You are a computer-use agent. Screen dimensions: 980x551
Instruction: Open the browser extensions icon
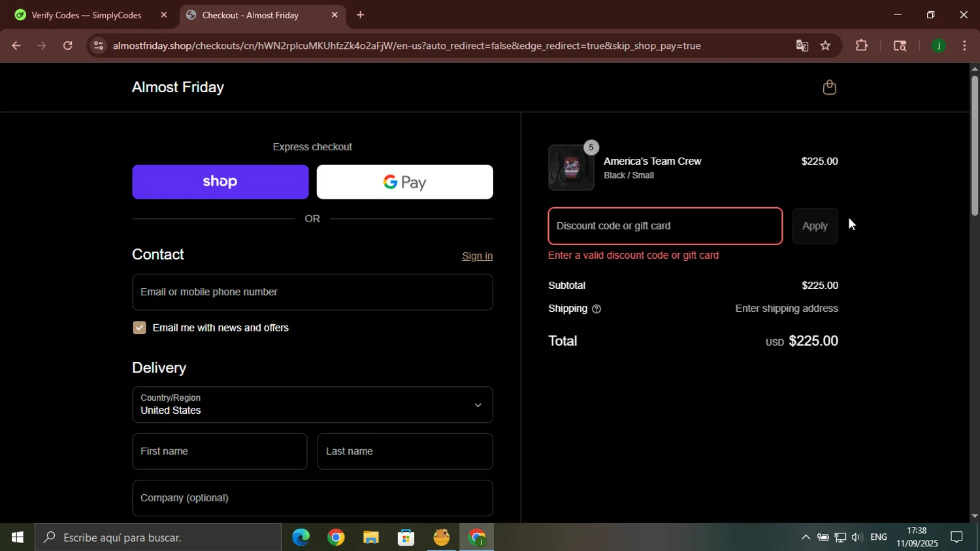click(862, 46)
